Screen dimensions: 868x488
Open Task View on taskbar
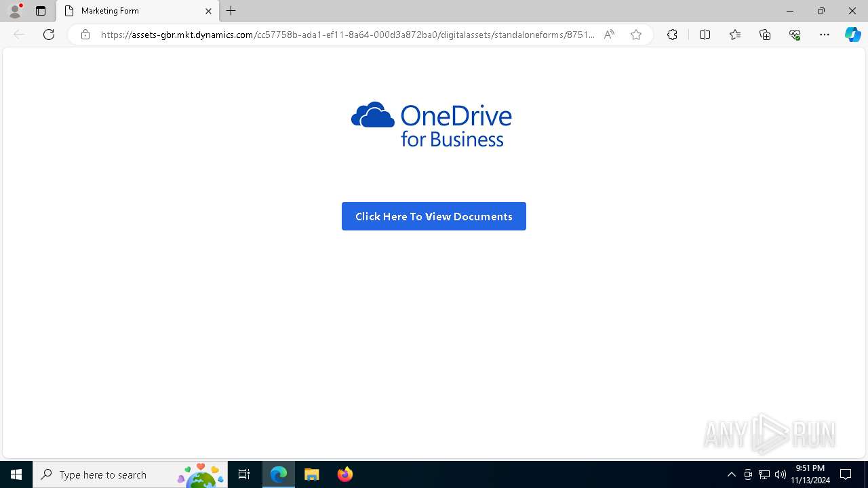244,474
